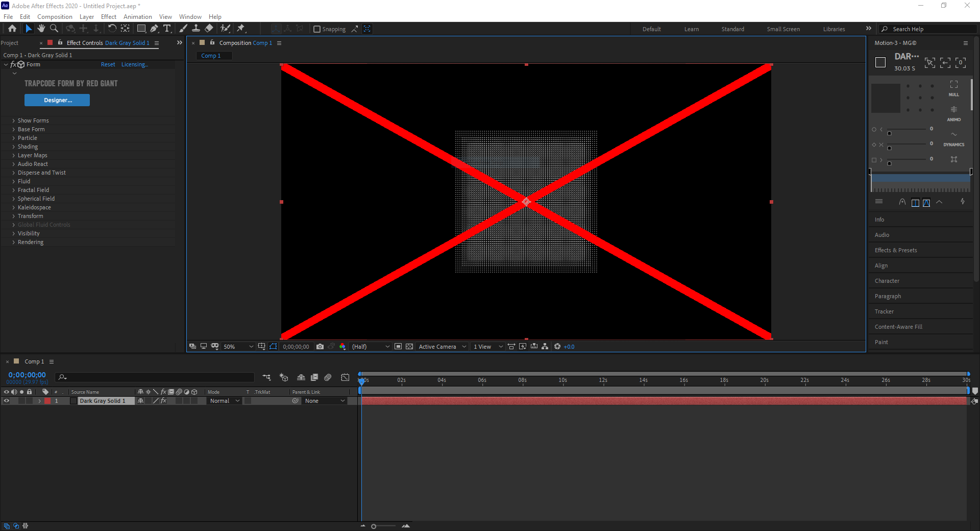Open the Content-Aware Fill panel
This screenshot has height=531, width=980.
898,327
